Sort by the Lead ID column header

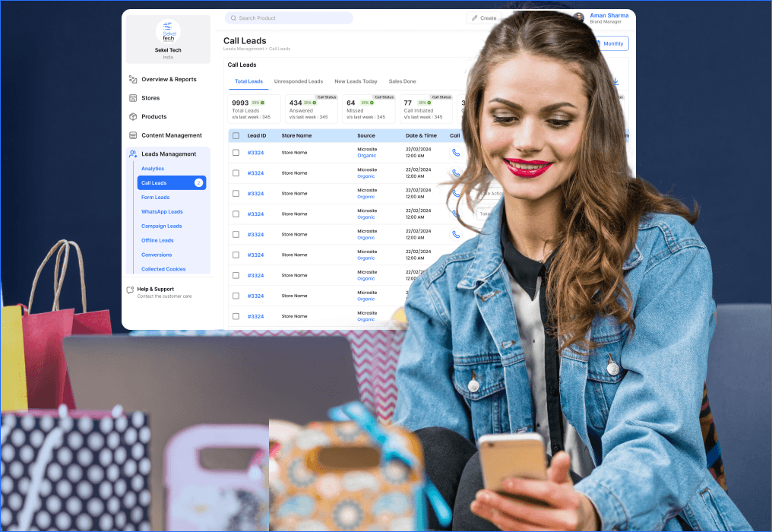[257, 135]
